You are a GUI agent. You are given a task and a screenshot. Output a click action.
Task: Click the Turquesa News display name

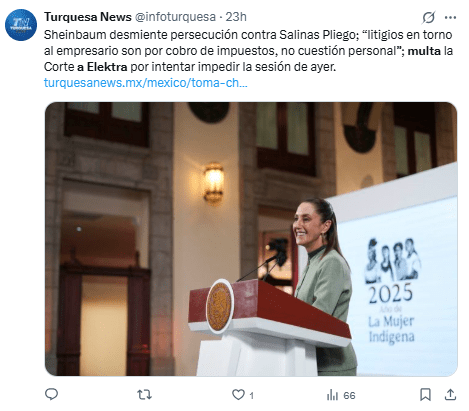88,17
